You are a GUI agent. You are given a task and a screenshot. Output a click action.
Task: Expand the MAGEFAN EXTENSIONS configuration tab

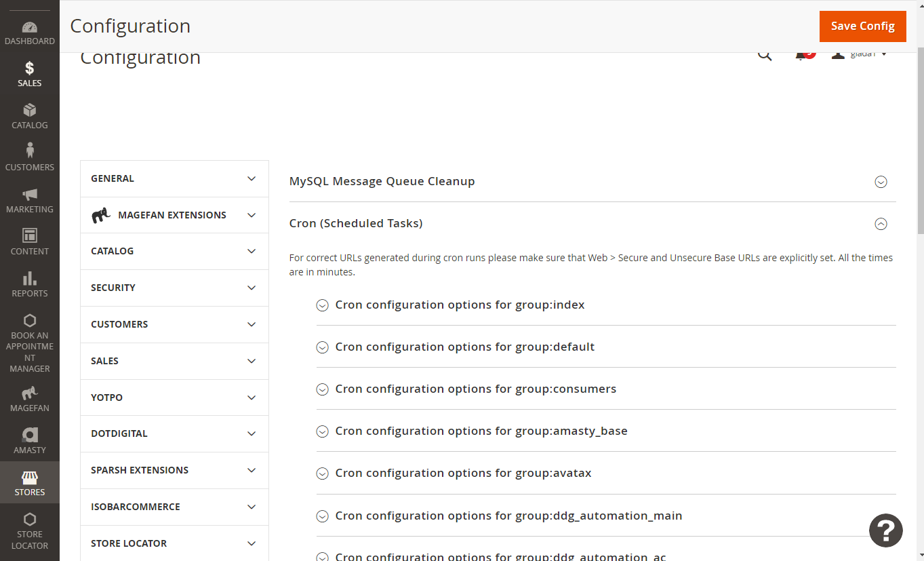click(x=174, y=215)
